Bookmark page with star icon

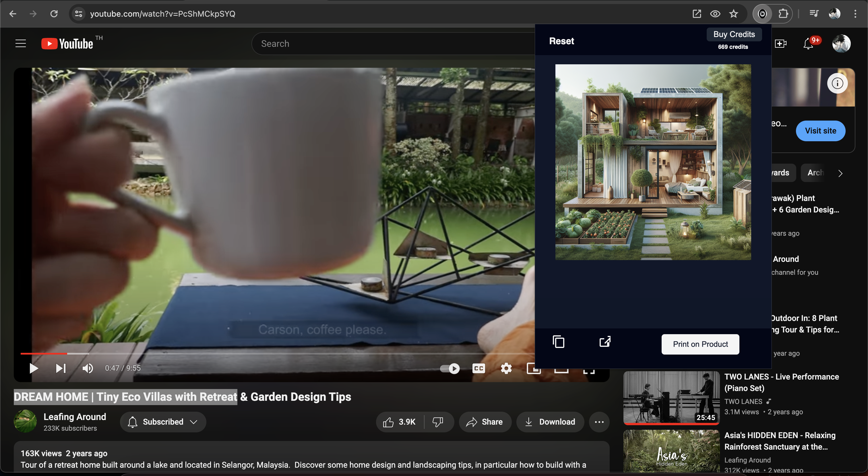pyautogui.click(x=734, y=14)
